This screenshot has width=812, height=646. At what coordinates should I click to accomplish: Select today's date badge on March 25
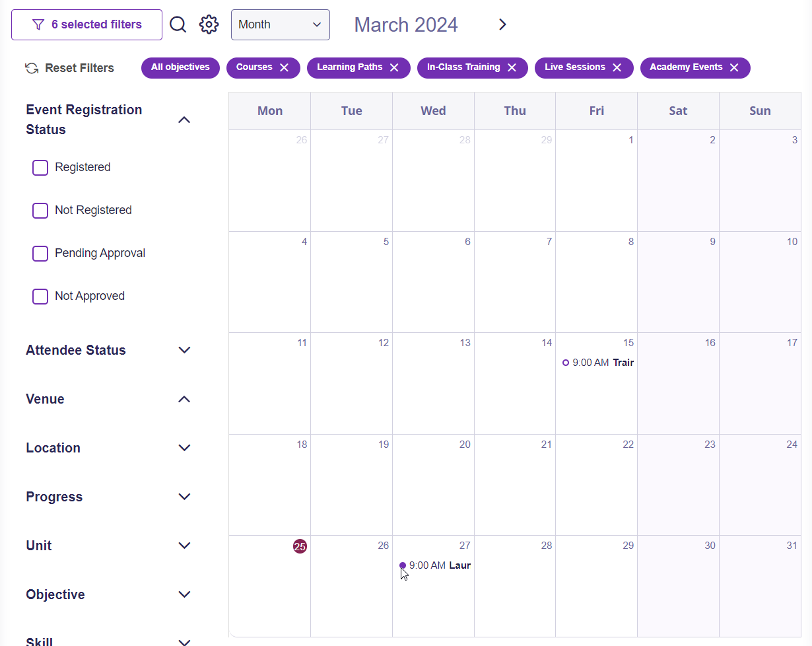[300, 546]
